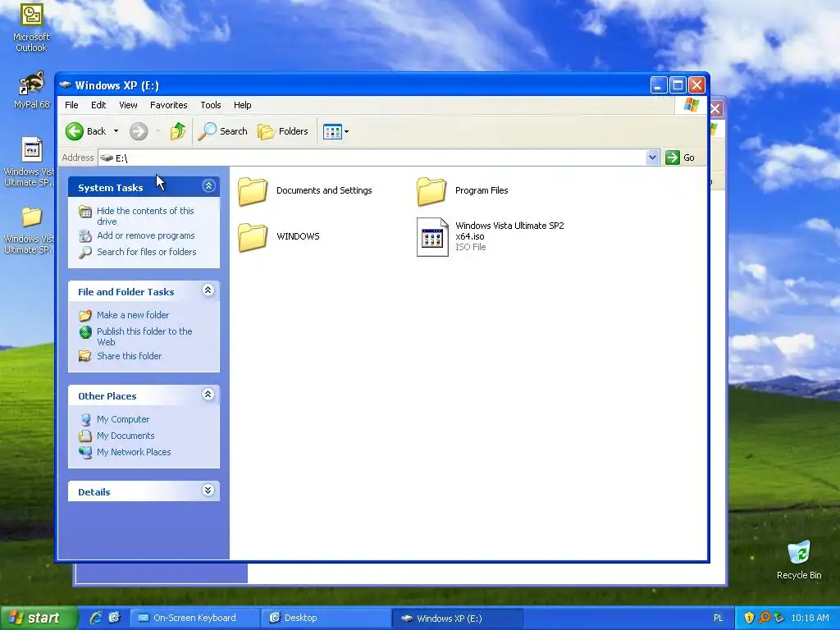Image resolution: width=840 pixels, height=630 pixels.
Task: Go back with the green Back arrow
Action: pos(75,131)
